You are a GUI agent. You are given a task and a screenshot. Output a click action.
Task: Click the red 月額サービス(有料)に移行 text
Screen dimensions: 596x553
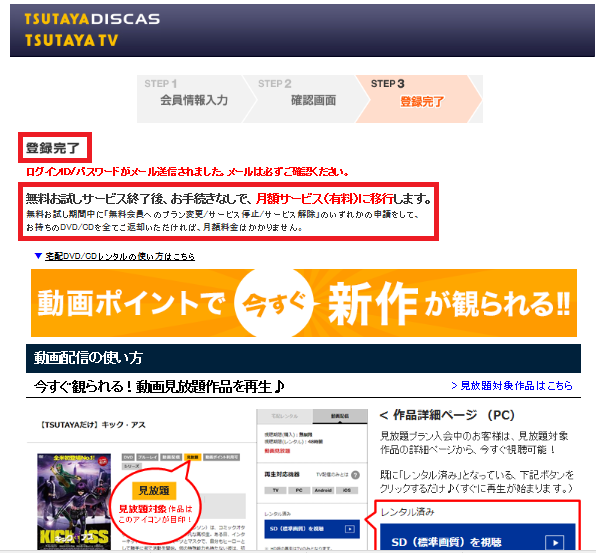click(325, 198)
